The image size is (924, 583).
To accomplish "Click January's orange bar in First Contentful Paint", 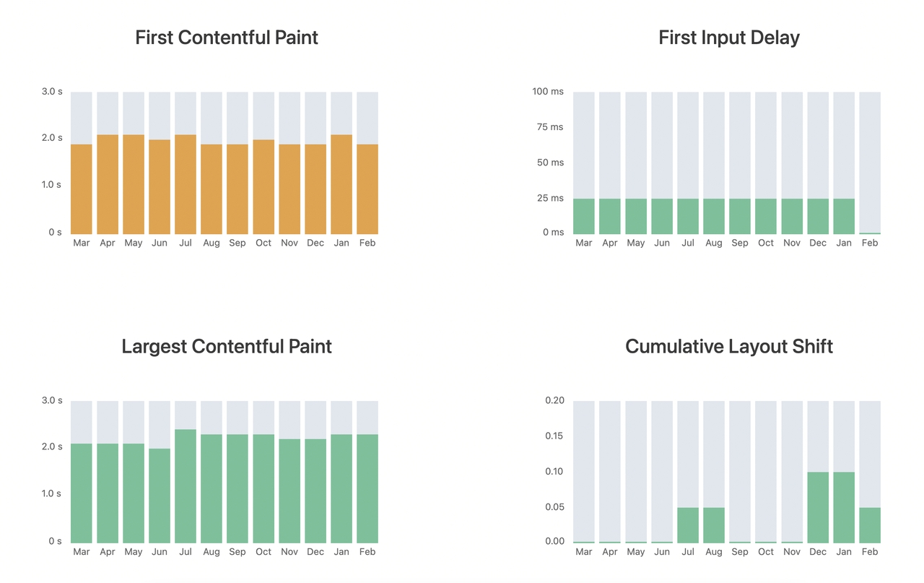I will (341, 184).
